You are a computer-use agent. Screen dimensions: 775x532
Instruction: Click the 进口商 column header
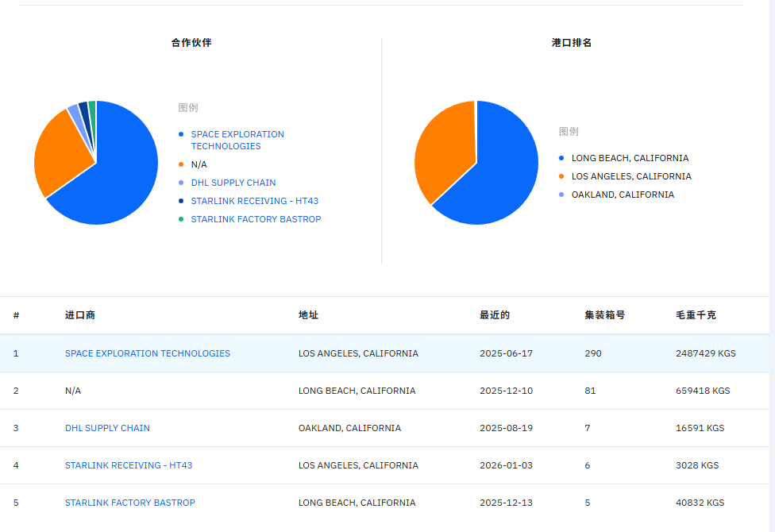(80, 315)
